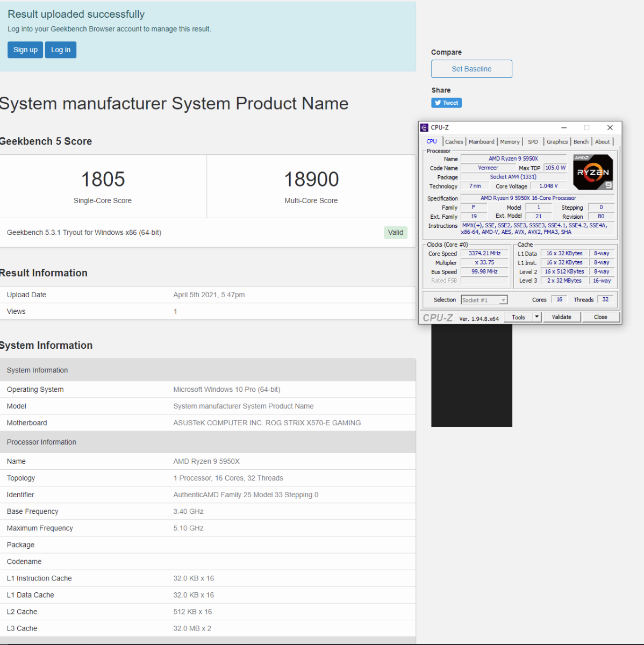Viewport: 644px width, 645px height.
Task: Click the Bus Speed 99.98 MHz field
Action: point(484,271)
